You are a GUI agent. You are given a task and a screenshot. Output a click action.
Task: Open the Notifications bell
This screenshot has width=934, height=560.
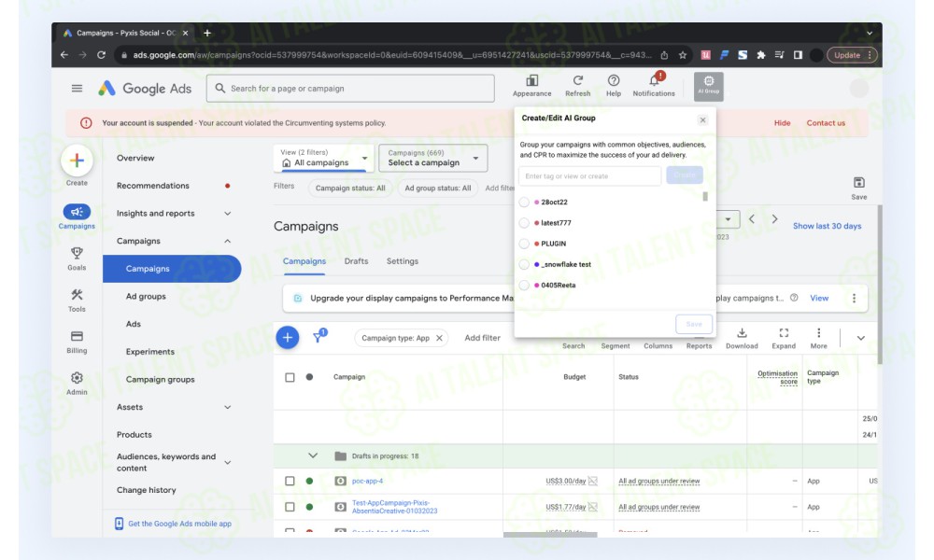[655, 81]
